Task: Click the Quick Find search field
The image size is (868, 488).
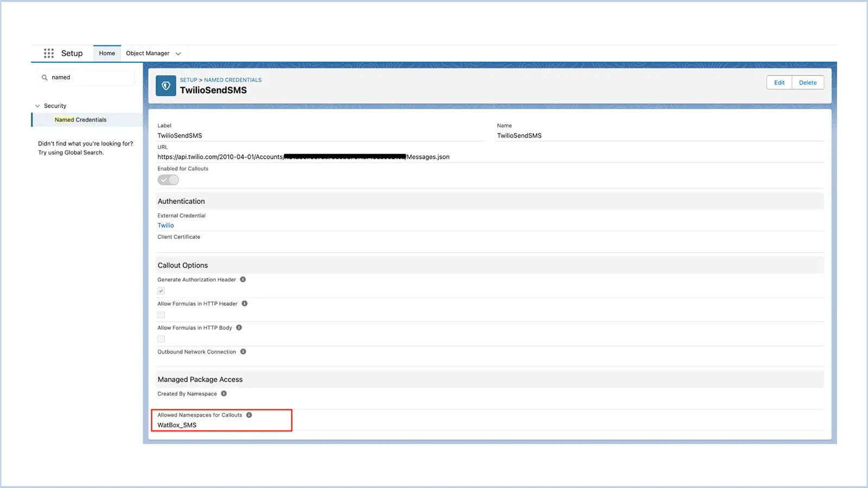Action: pos(86,78)
